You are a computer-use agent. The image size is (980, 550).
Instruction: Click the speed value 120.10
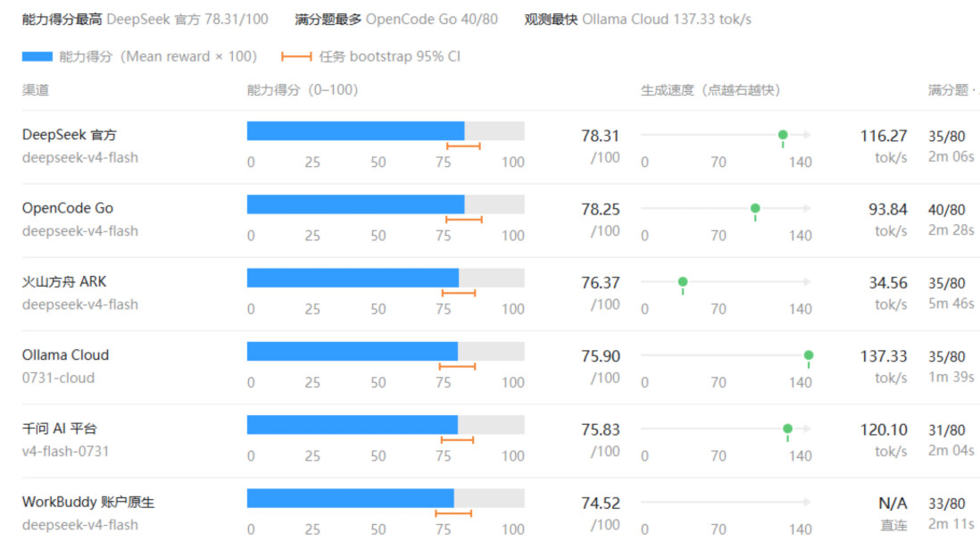coord(883,429)
